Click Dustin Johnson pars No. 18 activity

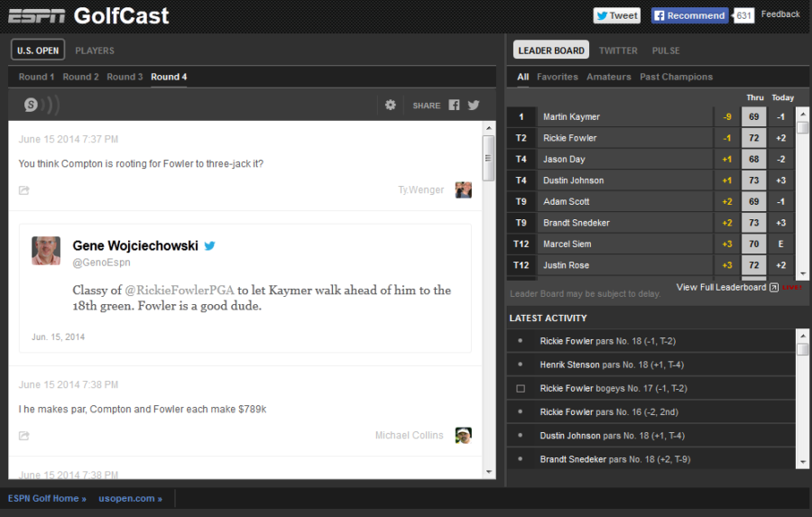click(651, 436)
